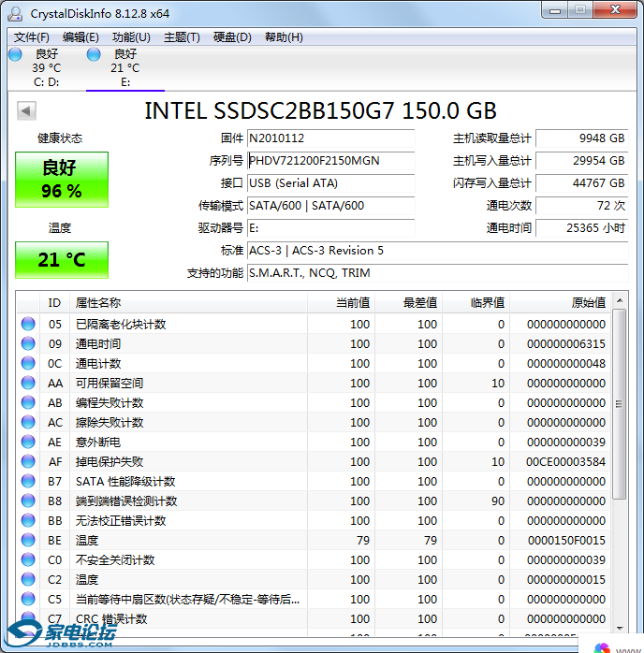Click status orb for attribute BB 无法校正错误计数

click(28, 520)
